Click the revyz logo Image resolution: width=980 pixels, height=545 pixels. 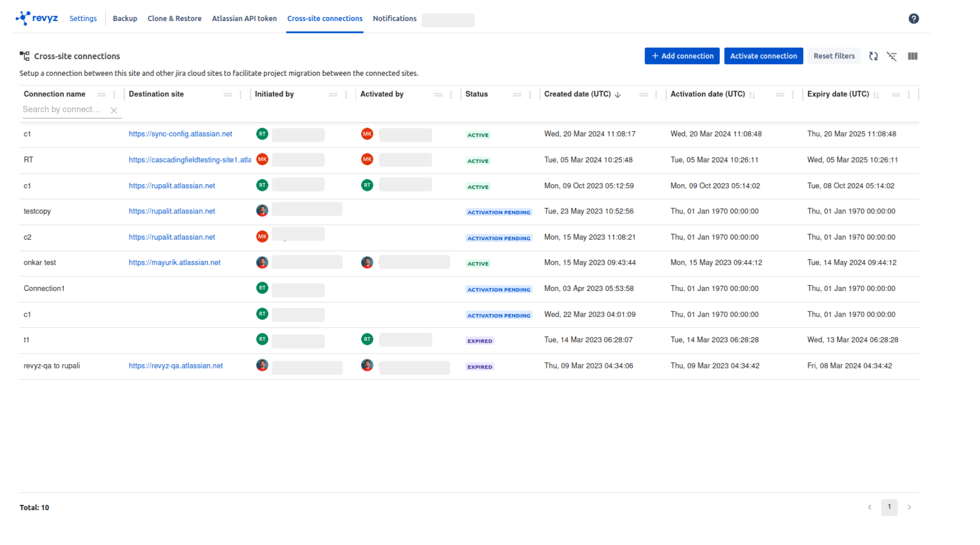pyautogui.click(x=36, y=18)
